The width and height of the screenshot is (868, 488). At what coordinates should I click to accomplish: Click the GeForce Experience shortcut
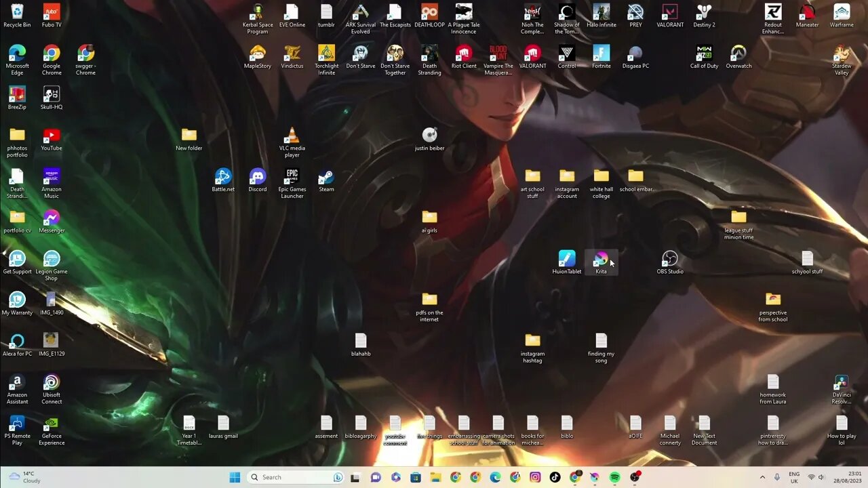click(x=52, y=430)
